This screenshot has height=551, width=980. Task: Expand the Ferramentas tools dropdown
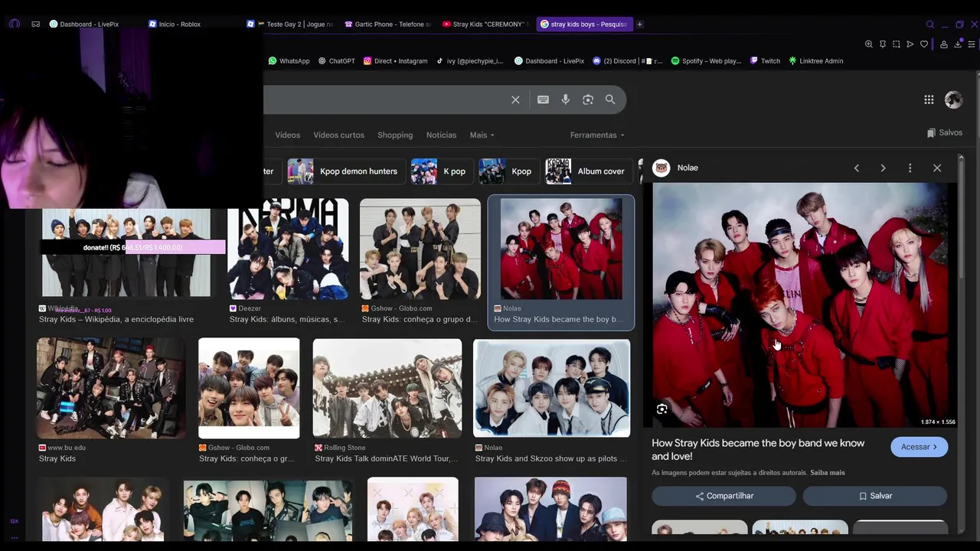(597, 135)
